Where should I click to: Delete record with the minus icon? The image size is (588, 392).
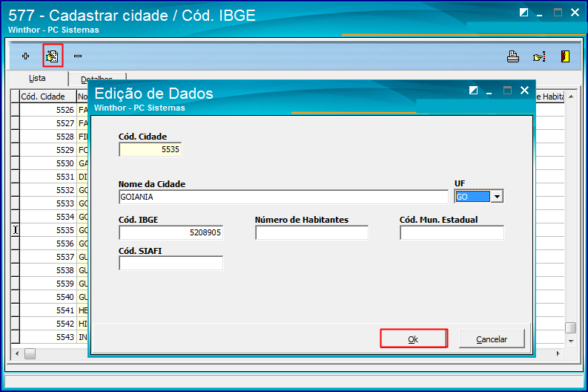78,56
